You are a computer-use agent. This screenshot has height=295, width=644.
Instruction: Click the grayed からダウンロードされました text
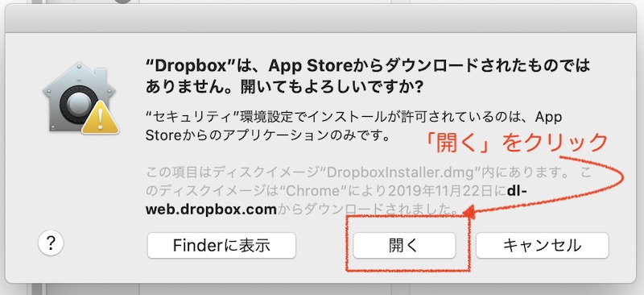[368, 210]
